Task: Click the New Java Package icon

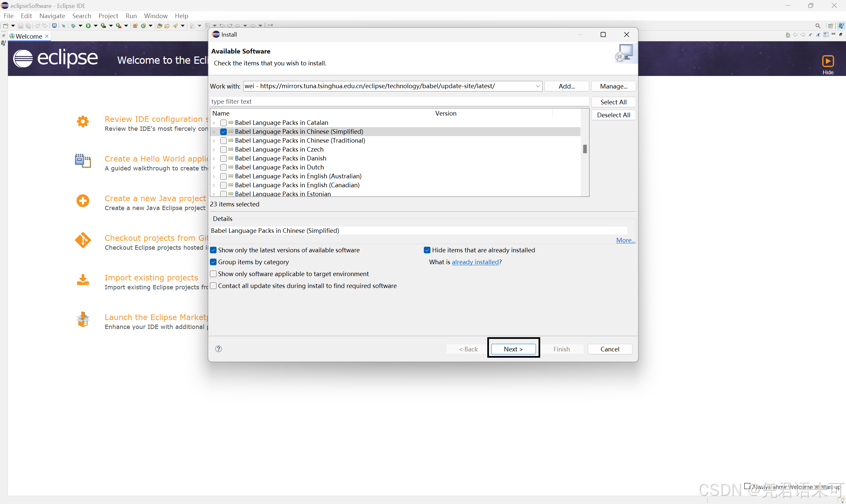Action: (x=135, y=25)
